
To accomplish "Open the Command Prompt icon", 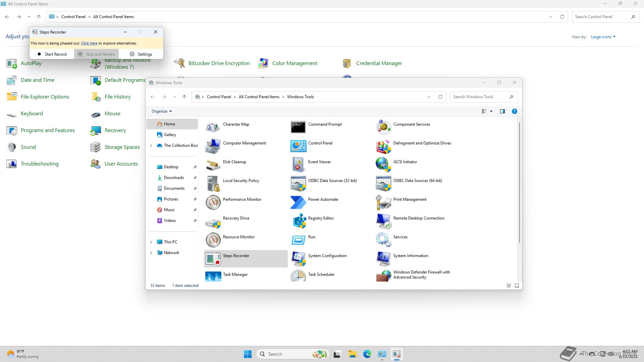I will click(x=299, y=127).
